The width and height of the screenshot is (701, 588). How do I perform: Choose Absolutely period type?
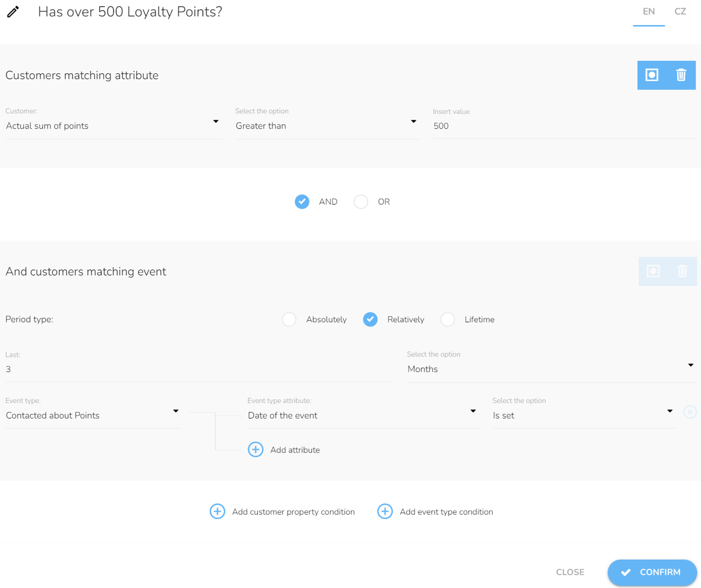click(x=289, y=320)
